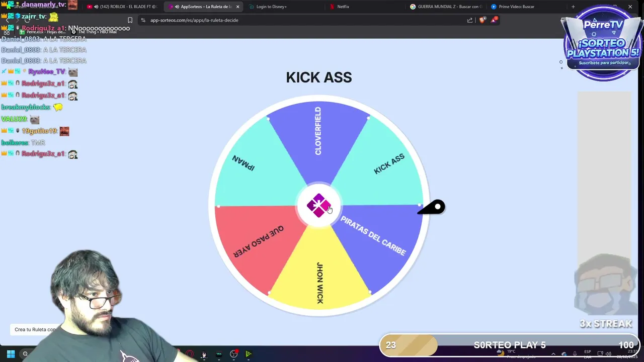Click the KICK ASS result title

coord(319,77)
